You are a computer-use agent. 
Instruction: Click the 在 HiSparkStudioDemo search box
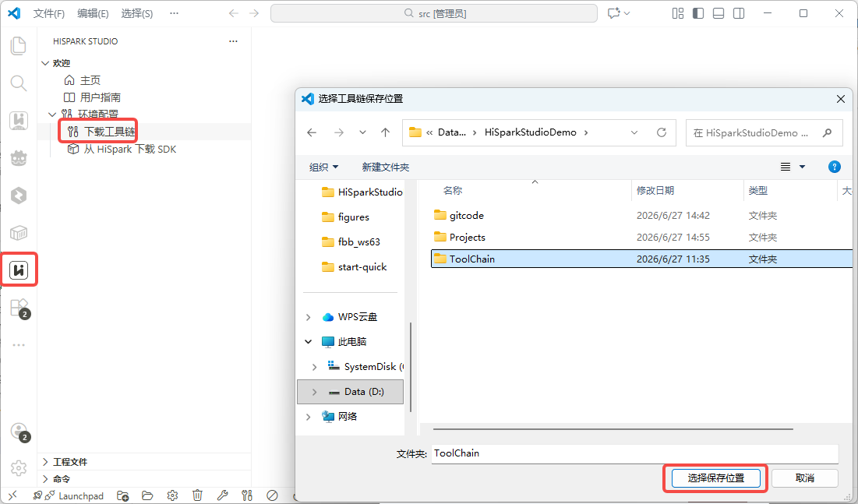coord(764,132)
